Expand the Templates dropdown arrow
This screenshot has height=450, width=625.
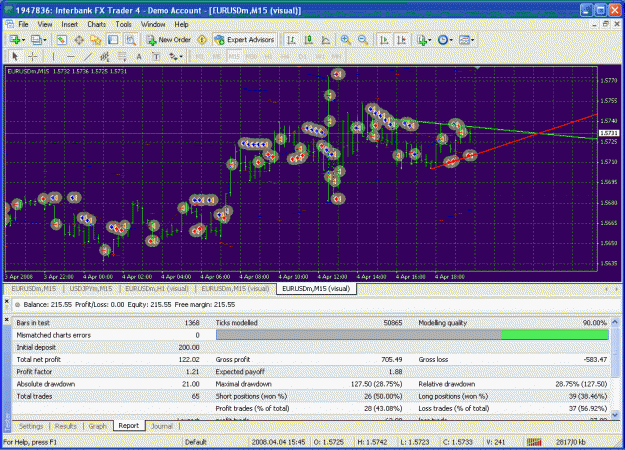pyautogui.click(x=472, y=40)
